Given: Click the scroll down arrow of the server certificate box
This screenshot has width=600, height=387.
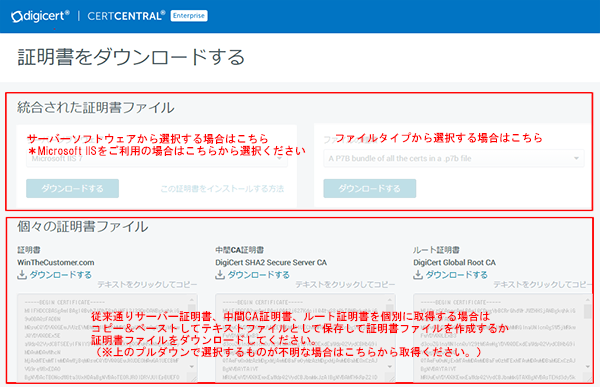Looking at the screenshot, I should tap(192, 367).
